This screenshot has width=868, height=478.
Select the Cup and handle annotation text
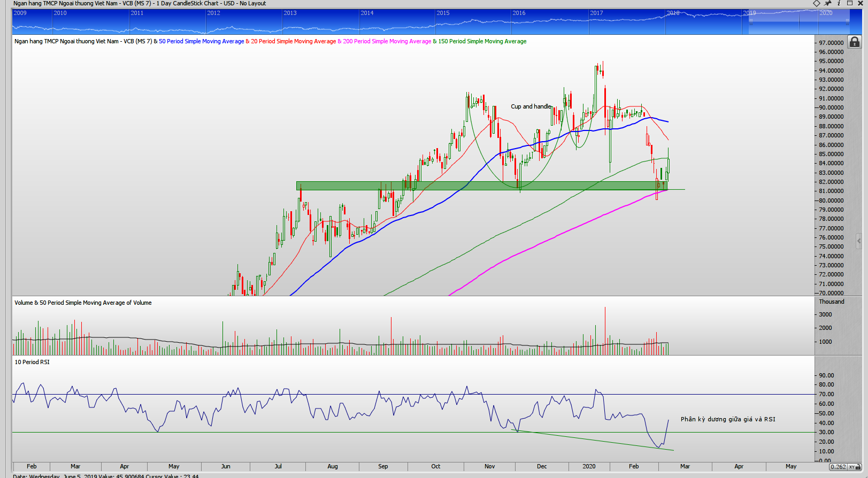click(x=531, y=106)
